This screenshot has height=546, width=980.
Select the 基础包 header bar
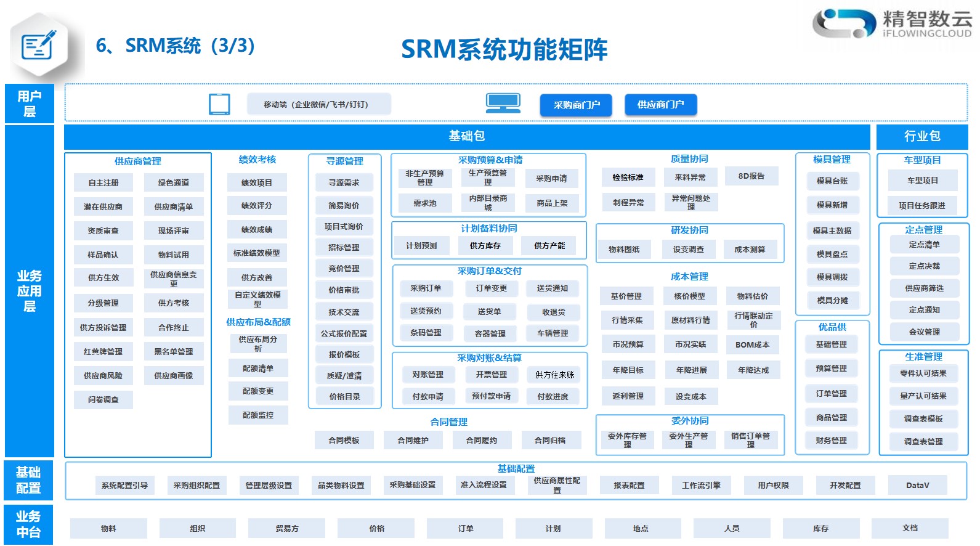[x=466, y=136]
